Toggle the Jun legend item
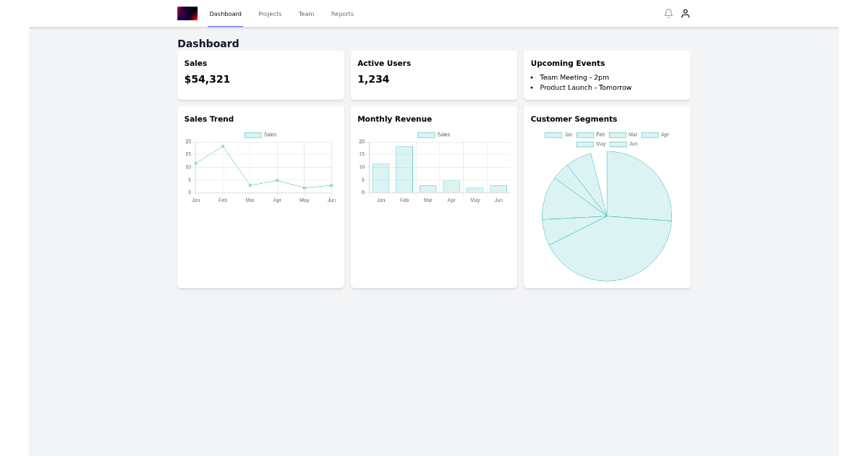The image size is (868, 456). point(624,144)
